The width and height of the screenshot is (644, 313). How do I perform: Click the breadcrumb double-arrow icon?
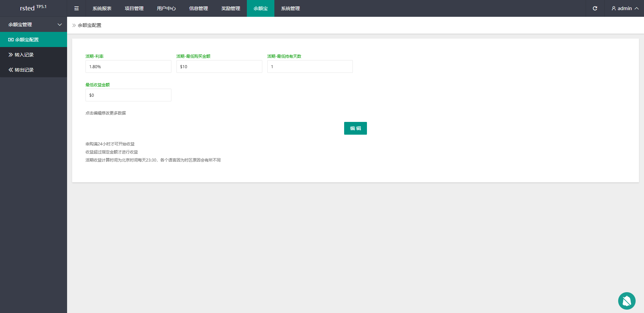pyautogui.click(x=74, y=25)
